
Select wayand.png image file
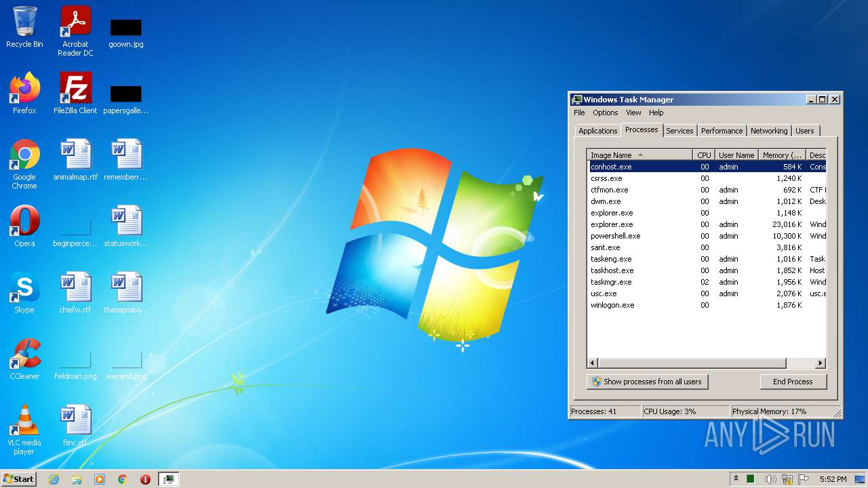126,366
